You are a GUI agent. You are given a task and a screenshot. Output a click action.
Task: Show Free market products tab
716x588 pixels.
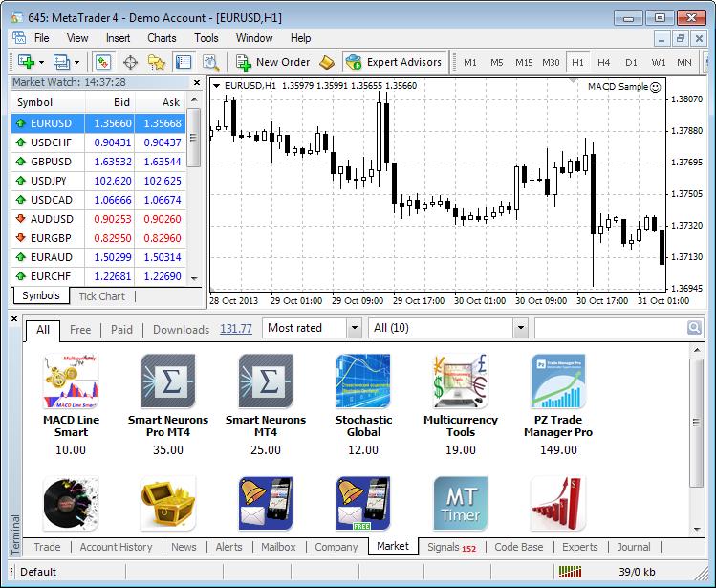[80, 330]
